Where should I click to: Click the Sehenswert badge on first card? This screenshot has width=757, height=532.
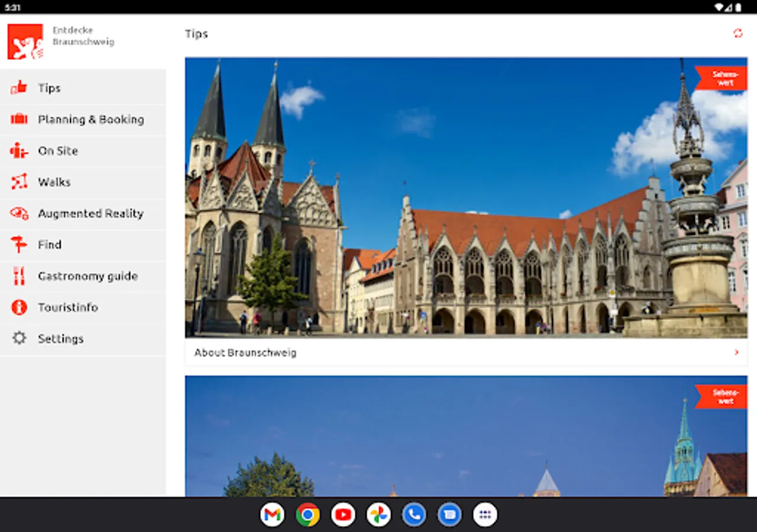point(722,78)
